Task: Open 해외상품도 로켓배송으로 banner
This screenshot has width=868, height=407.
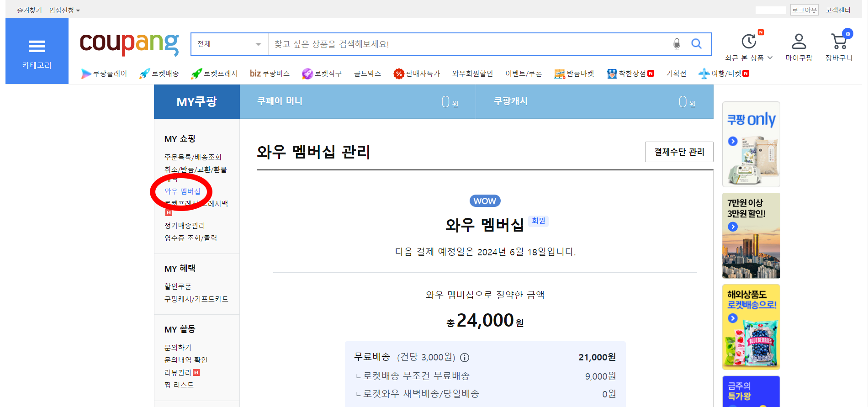Action: tap(751, 327)
